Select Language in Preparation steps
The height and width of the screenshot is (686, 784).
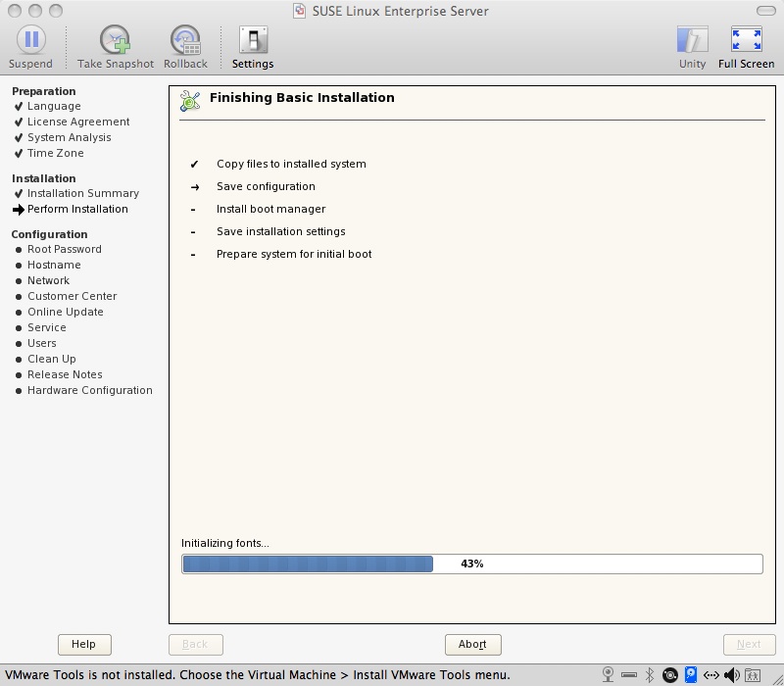coord(54,106)
